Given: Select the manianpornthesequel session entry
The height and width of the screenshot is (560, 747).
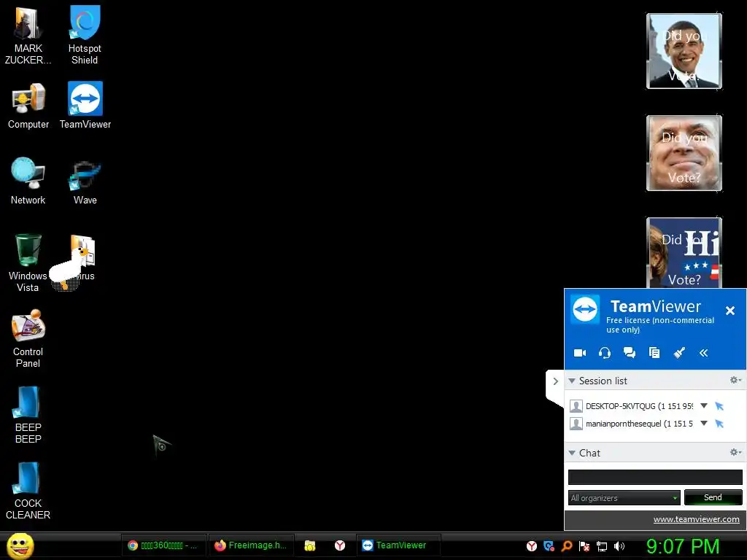Looking at the screenshot, I should pos(631,424).
